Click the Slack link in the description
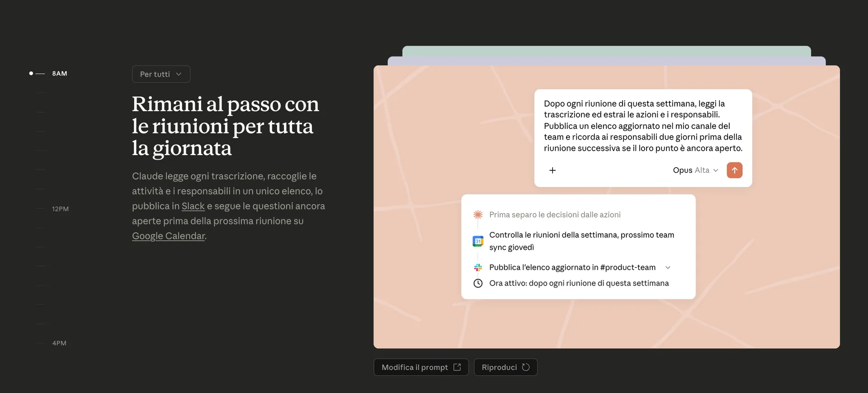The height and width of the screenshot is (393, 868). coord(193,206)
